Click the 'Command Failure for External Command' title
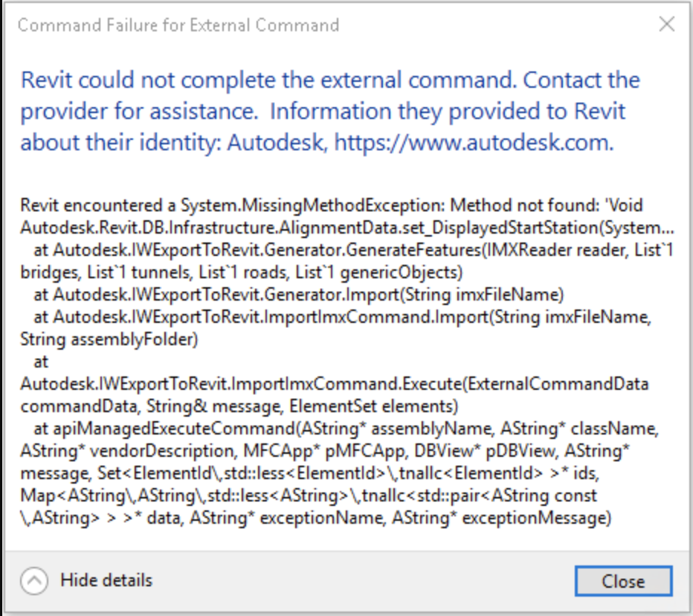The width and height of the screenshot is (693, 616). pos(178,25)
